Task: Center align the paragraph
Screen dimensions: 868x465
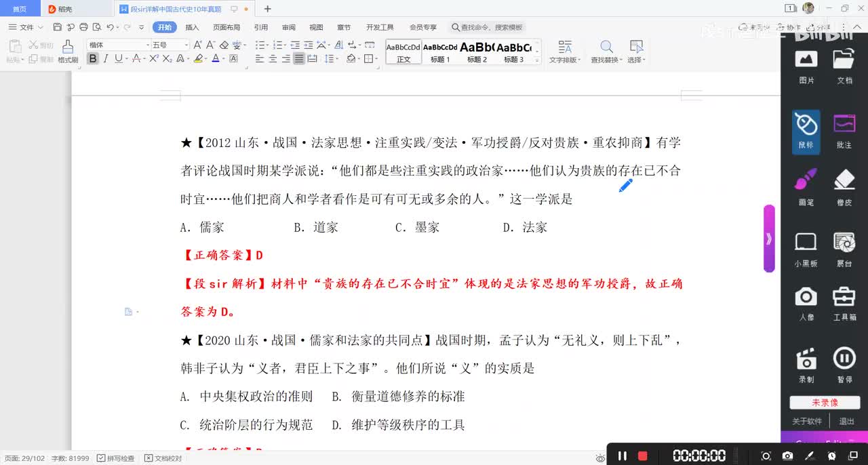Action: point(273,59)
